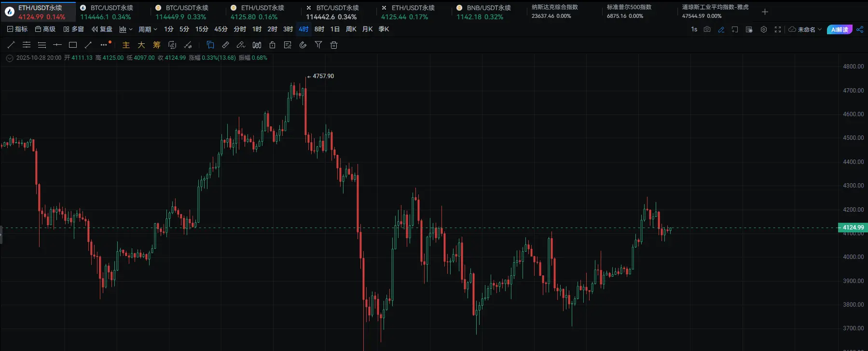
Task: Click the paperclip attach tool icon
Action: tap(303, 45)
